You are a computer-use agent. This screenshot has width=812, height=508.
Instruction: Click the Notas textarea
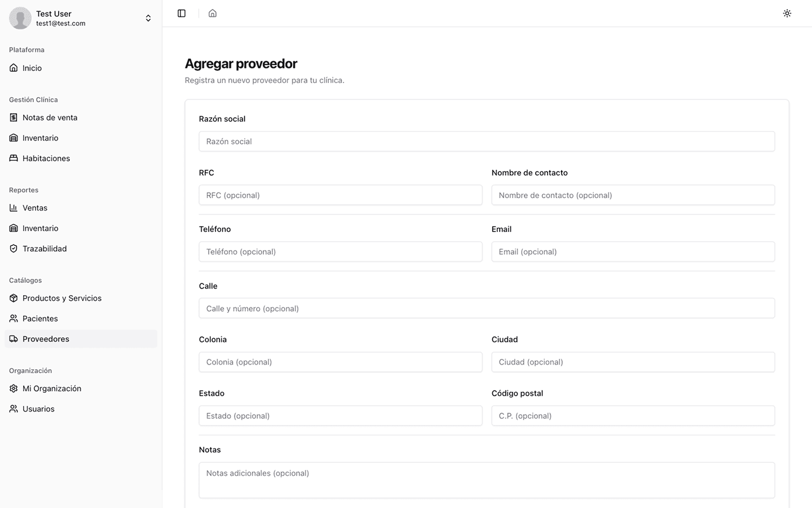tap(487, 480)
